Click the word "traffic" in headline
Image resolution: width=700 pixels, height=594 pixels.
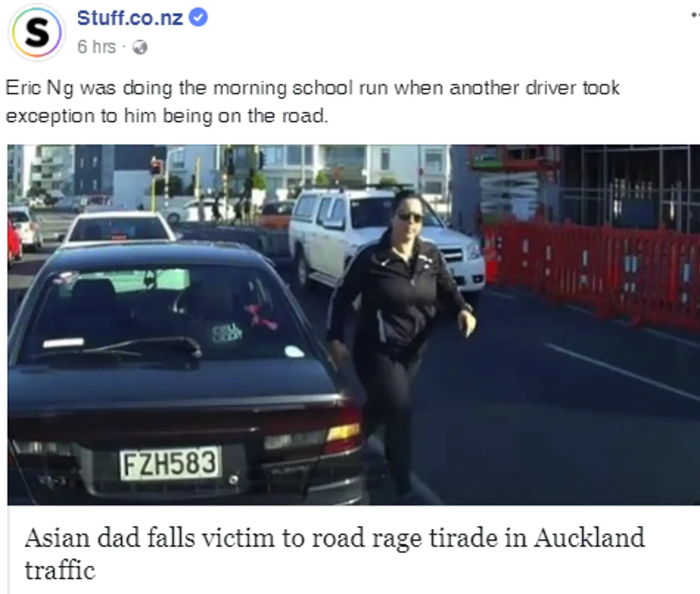[60, 570]
